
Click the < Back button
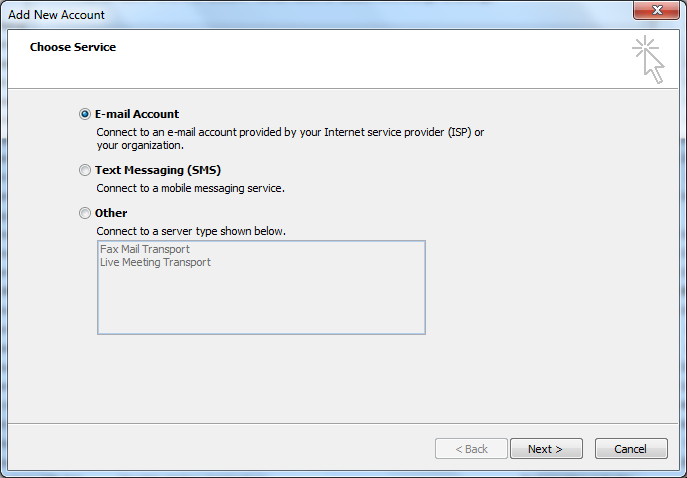click(471, 449)
